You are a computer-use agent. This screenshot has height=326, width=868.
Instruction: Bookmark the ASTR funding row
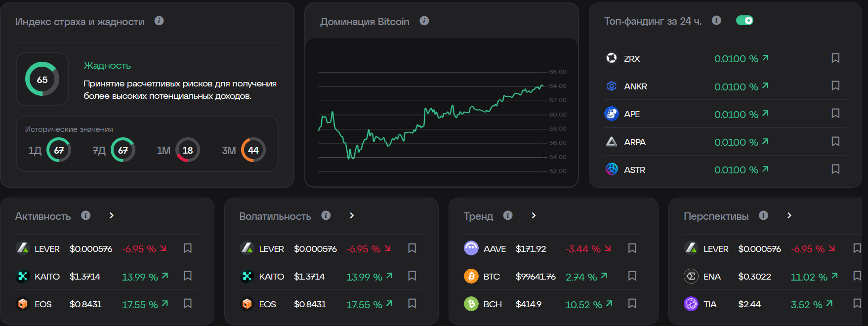click(835, 169)
